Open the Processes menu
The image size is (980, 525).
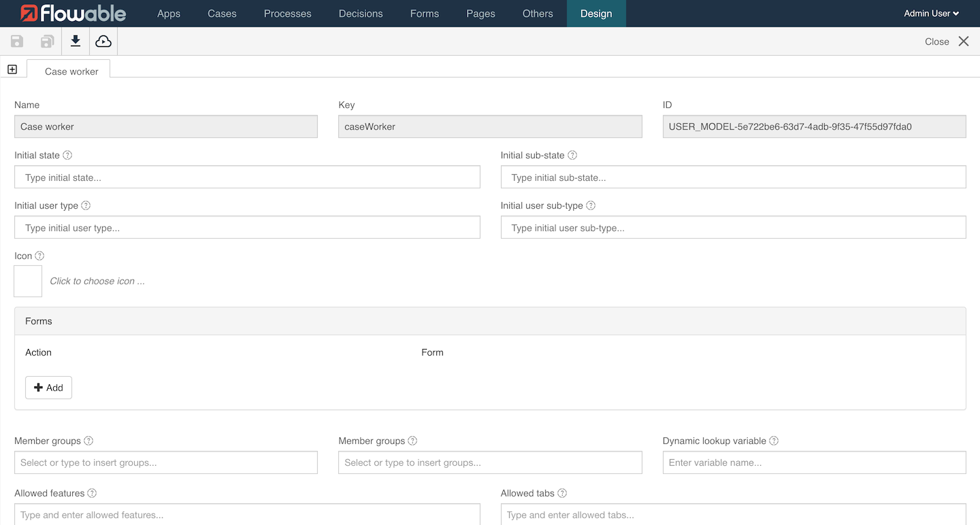pos(287,14)
